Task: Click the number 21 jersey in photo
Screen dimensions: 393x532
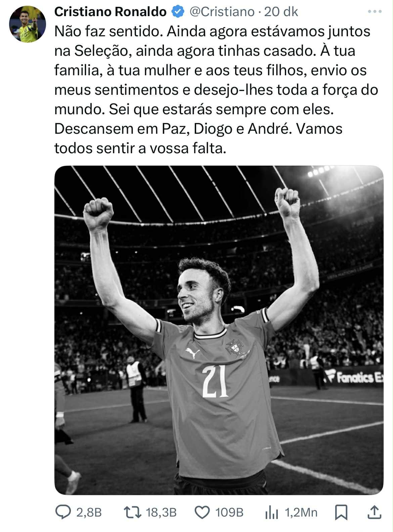Action: click(x=215, y=382)
